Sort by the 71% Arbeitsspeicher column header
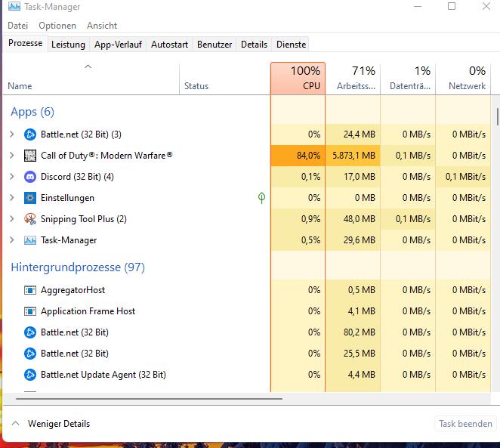 tap(353, 79)
